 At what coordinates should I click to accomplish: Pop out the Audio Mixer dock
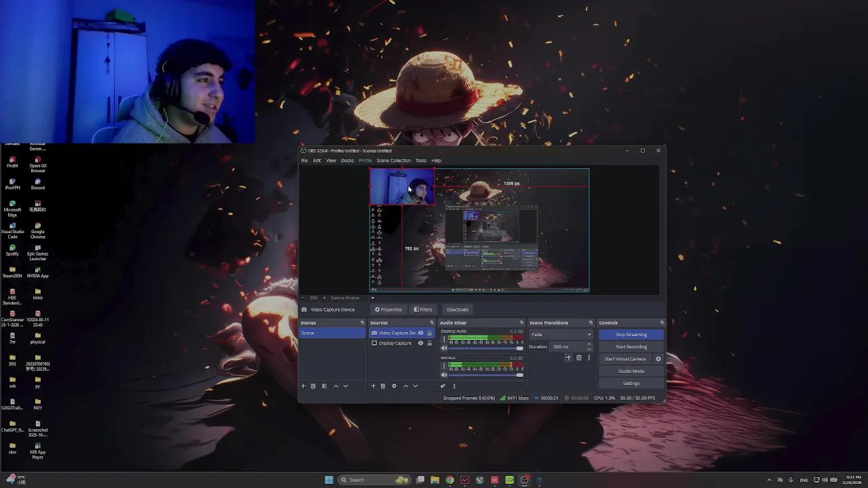coord(521,323)
